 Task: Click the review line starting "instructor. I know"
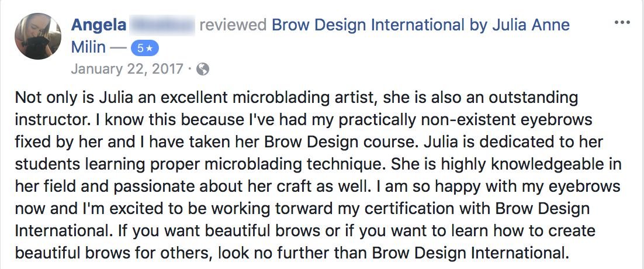coord(304,120)
